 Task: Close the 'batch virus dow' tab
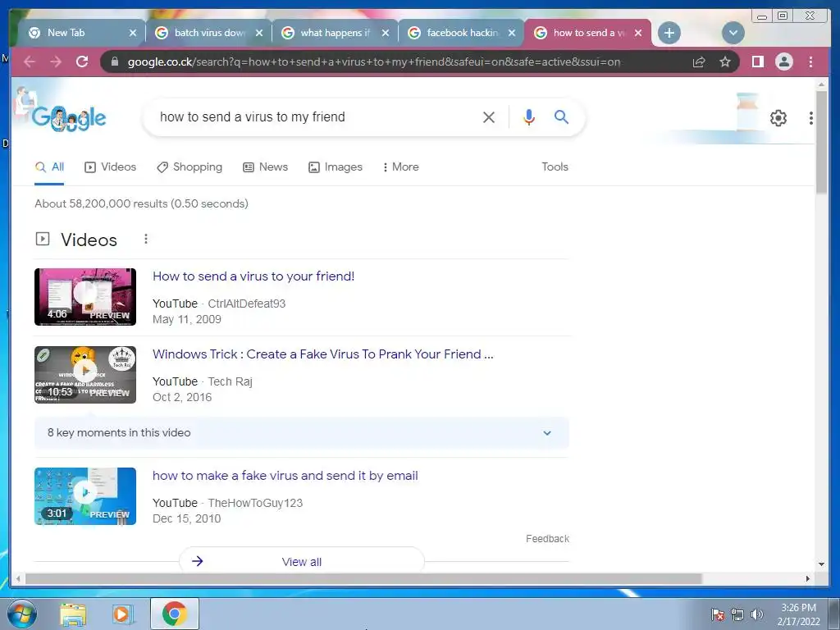click(x=259, y=33)
